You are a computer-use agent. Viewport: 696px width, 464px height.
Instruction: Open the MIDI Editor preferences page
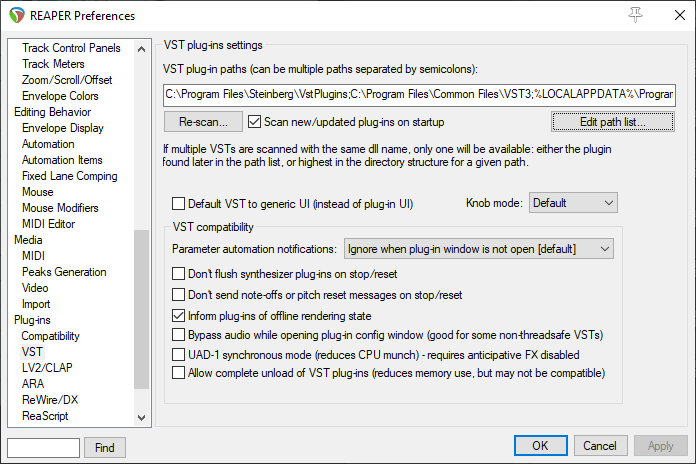(x=49, y=224)
